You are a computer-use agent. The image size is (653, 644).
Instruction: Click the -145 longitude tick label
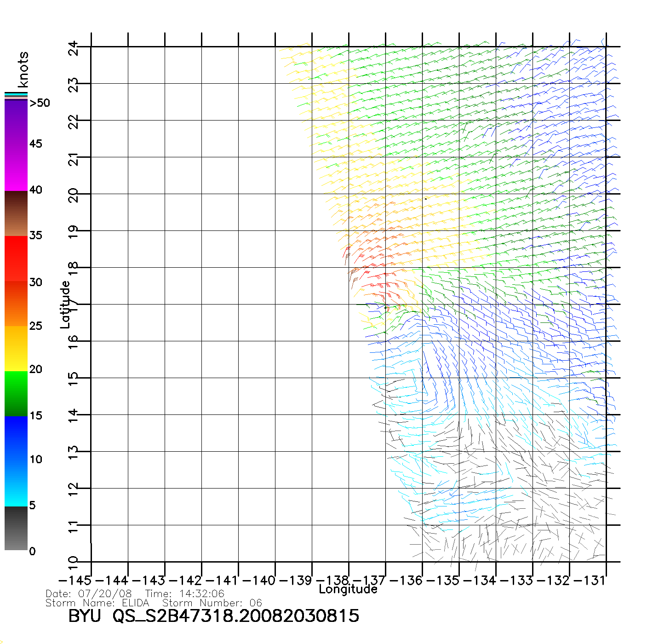(75, 581)
